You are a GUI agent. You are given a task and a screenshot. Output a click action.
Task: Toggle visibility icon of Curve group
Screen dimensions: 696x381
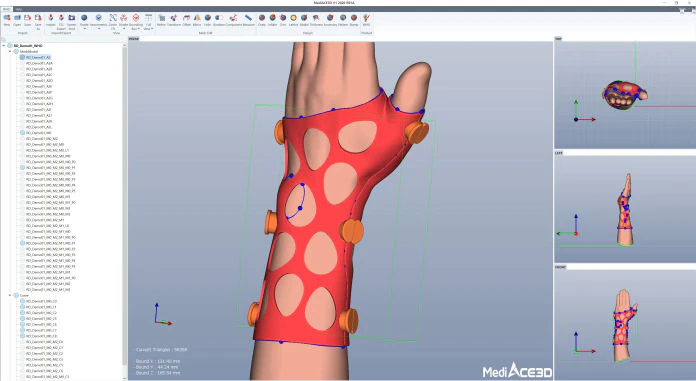tap(16, 295)
